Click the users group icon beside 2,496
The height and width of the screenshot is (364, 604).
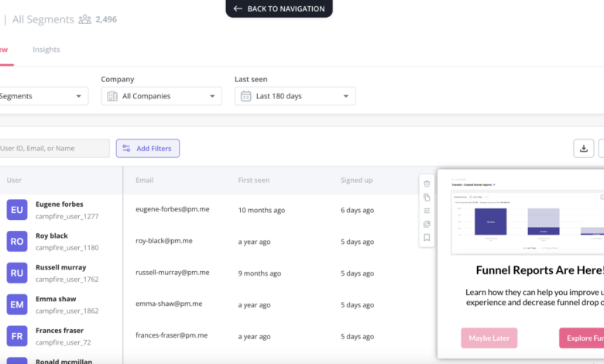click(84, 19)
